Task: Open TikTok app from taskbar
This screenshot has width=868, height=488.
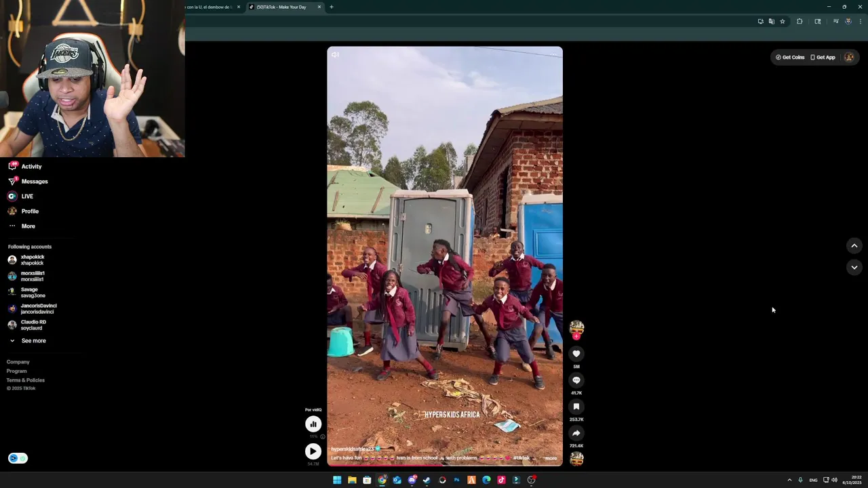Action: pos(501,480)
